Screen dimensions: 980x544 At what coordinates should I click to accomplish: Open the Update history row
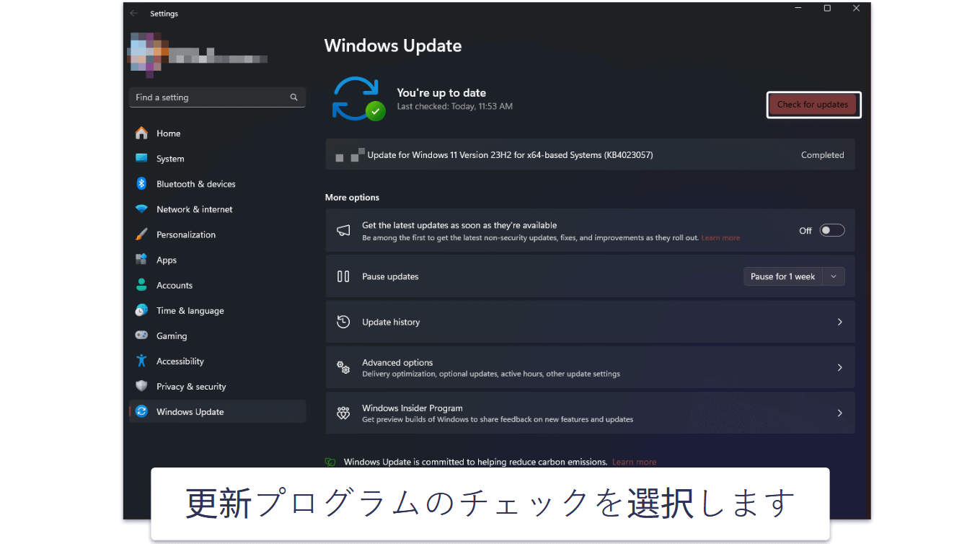pyautogui.click(x=590, y=322)
